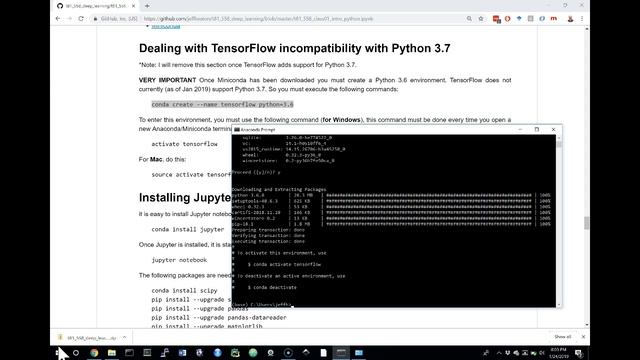This screenshot has width=640, height=360.
Task: Go back using the Chrome back arrow
Action: pos(58,19)
